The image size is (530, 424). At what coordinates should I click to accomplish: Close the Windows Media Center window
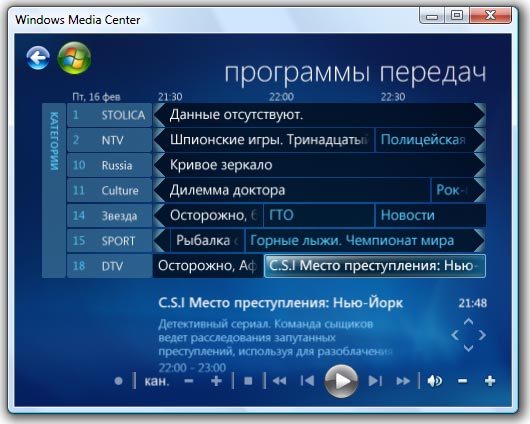click(x=490, y=16)
